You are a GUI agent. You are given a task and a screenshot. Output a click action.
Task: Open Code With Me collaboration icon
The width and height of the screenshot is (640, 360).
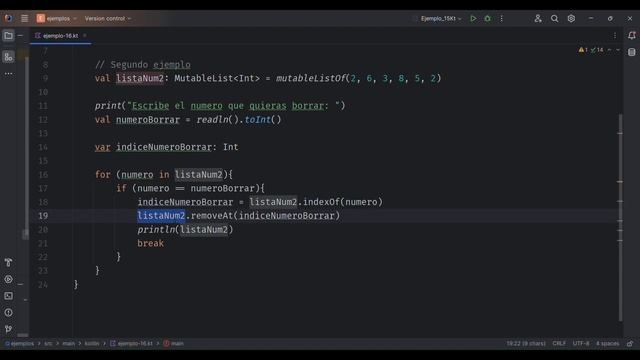click(538, 18)
